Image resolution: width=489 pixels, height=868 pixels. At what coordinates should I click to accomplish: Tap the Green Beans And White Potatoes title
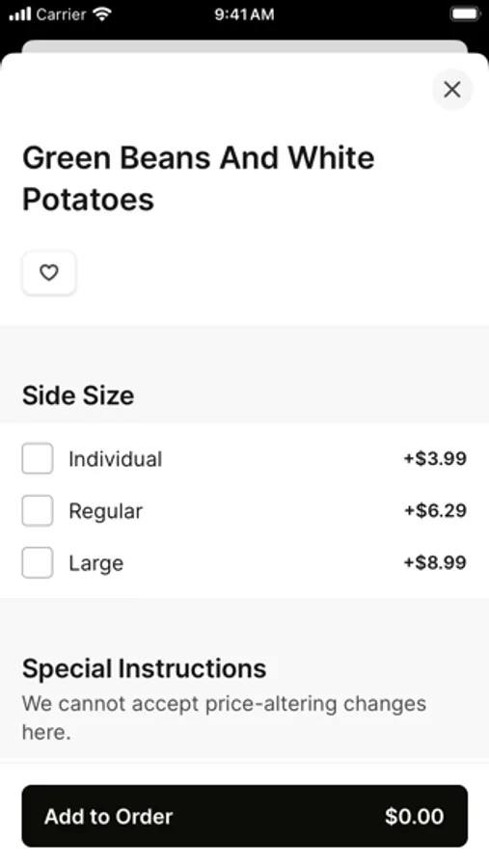coord(199,178)
